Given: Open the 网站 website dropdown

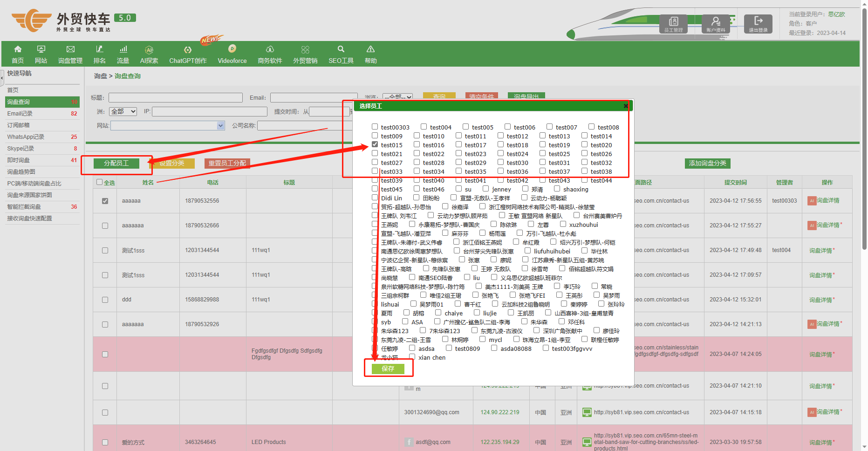Looking at the screenshot, I should tap(168, 126).
